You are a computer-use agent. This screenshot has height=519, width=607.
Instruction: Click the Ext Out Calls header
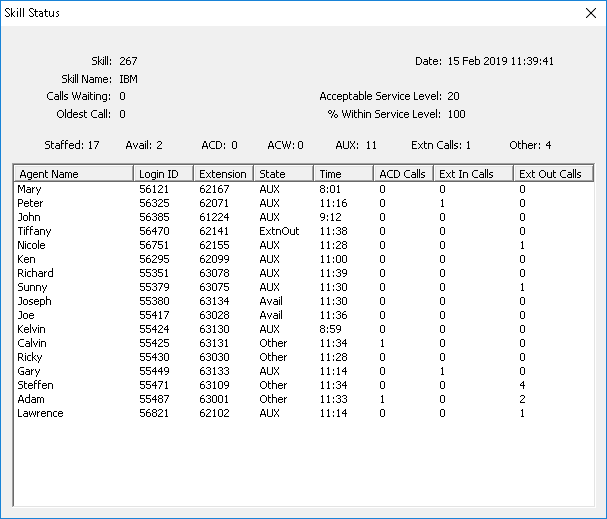(553, 174)
